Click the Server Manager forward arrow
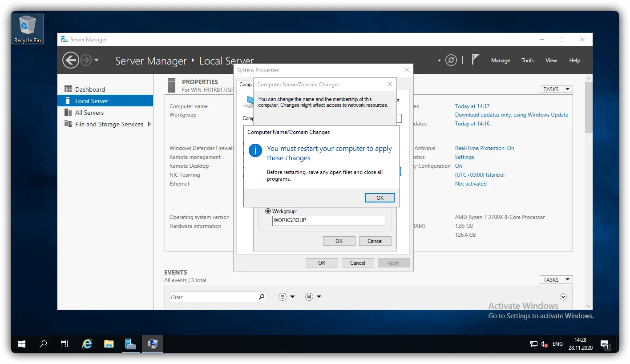The image size is (630, 364). click(85, 60)
